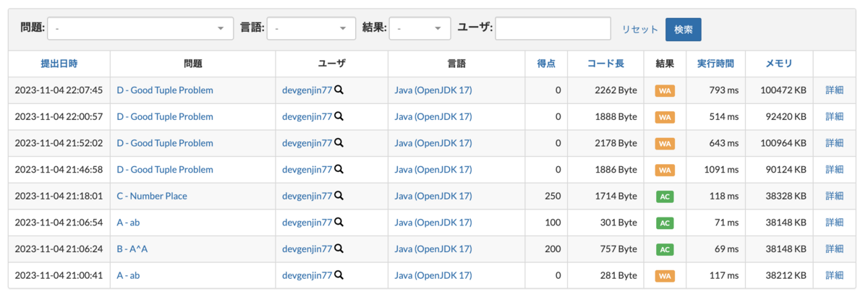
Task: Click WA badge in 22:07:45 row
Action: point(665,91)
